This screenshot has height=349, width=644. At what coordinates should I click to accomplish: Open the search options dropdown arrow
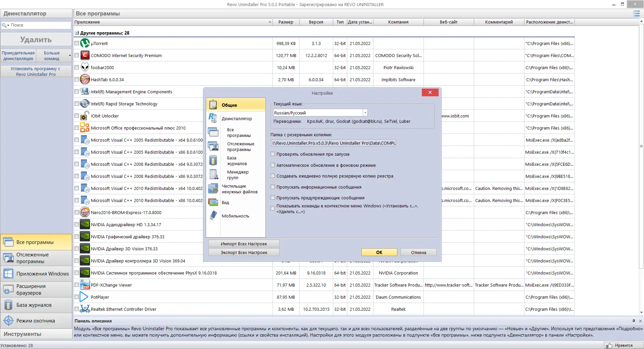point(8,25)
